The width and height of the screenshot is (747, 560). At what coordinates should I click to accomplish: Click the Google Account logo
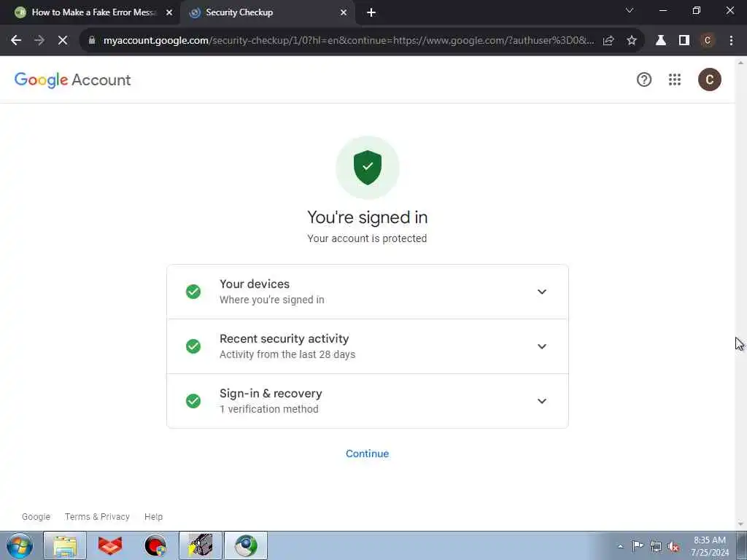(72, 80)
